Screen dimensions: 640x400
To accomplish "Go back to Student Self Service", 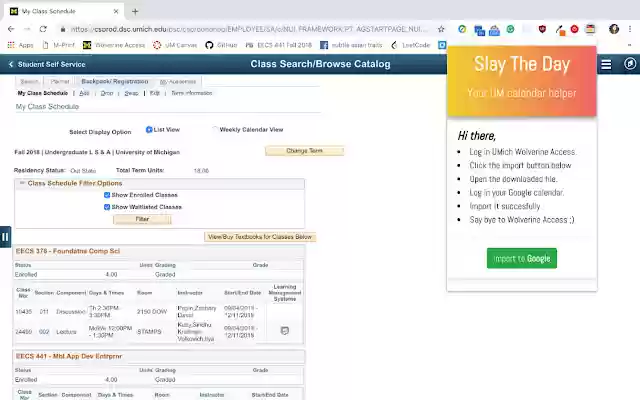I will point(47,64).
